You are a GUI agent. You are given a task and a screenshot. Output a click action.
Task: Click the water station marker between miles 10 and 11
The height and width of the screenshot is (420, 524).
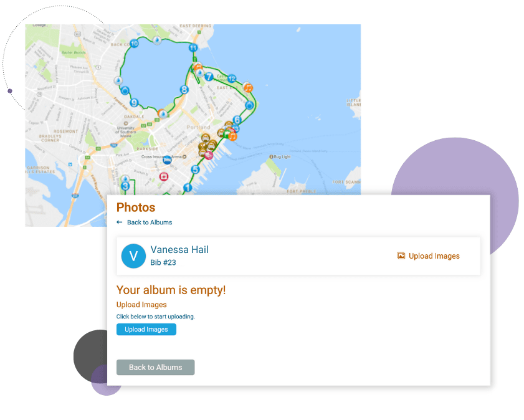click(157, 41)
